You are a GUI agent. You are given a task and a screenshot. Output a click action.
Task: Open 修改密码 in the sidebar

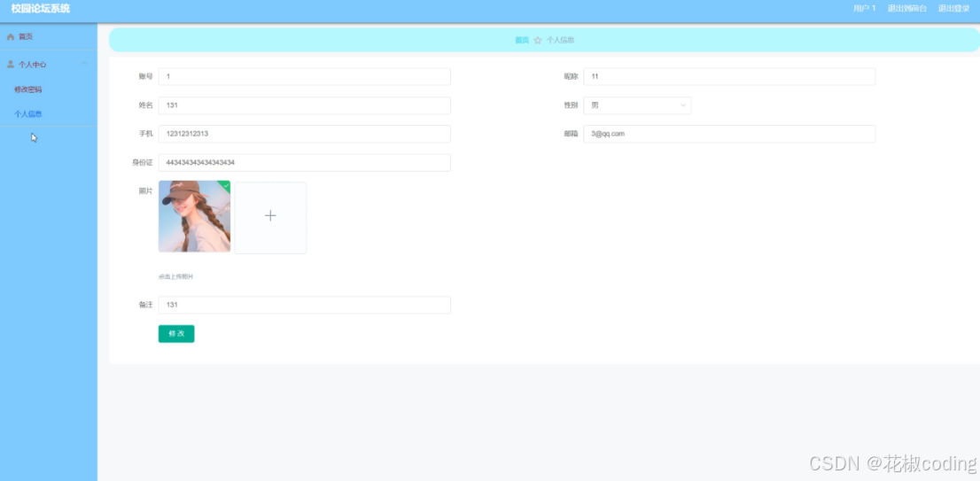[28, 89]
